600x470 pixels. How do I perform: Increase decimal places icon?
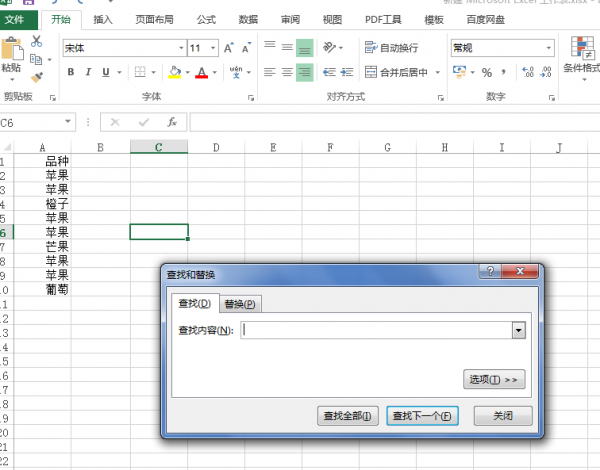click(528, 72)
